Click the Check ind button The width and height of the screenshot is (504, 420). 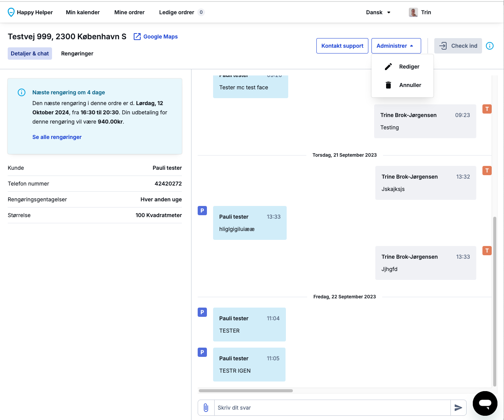coord(458,46)
